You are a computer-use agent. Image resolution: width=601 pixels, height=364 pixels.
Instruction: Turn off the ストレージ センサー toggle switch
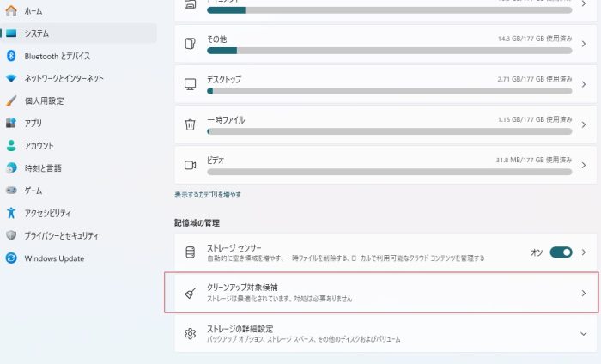561,252
